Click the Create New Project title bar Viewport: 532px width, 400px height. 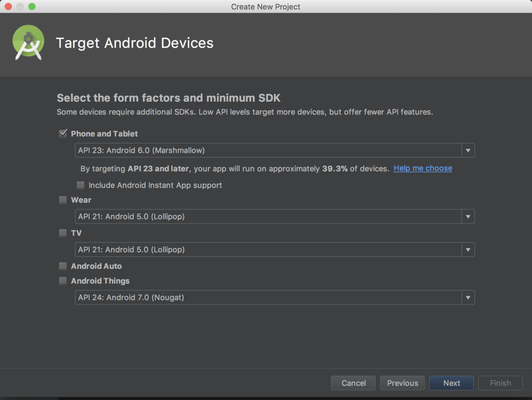pos(265,7)
